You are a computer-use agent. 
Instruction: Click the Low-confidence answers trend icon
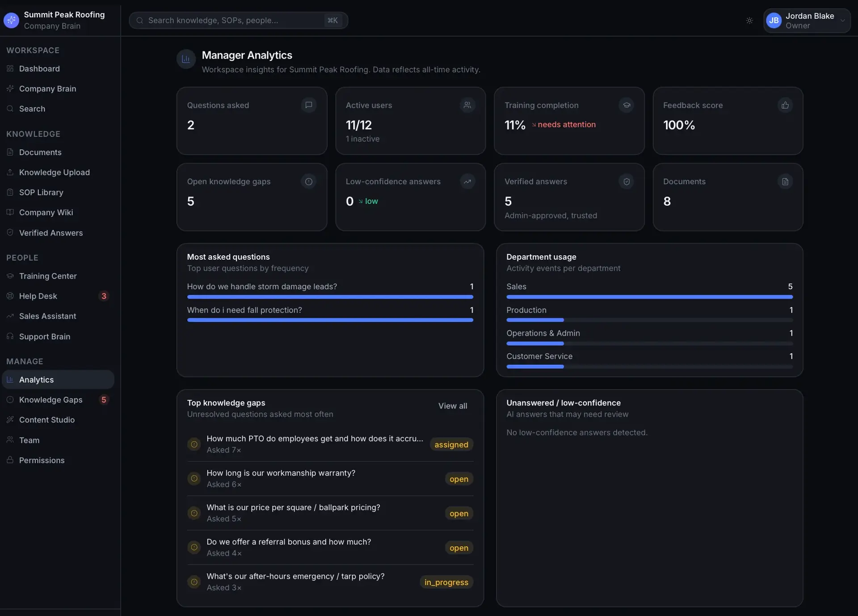tap(467, 181)
